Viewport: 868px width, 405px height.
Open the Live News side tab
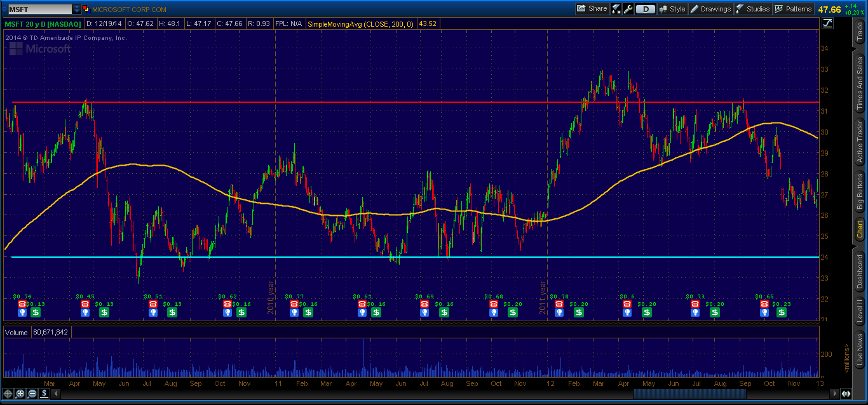pos(860,350)
